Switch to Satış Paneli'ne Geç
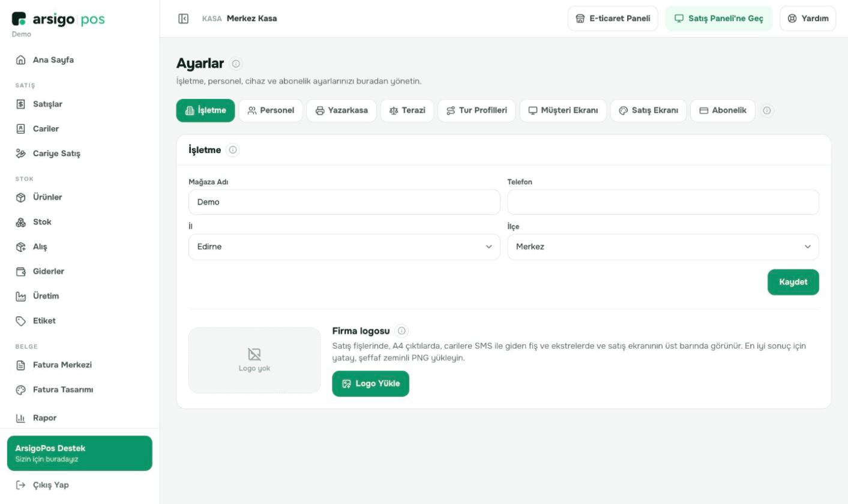This screenshot has width=848, height=504. (x=719, y=19)
